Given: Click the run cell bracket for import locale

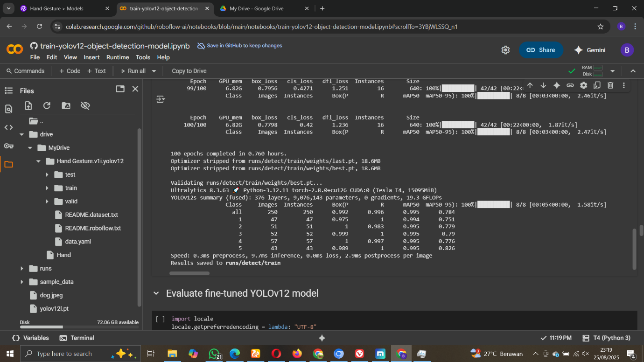Looking at the screenshot, I should click(160, 319).
